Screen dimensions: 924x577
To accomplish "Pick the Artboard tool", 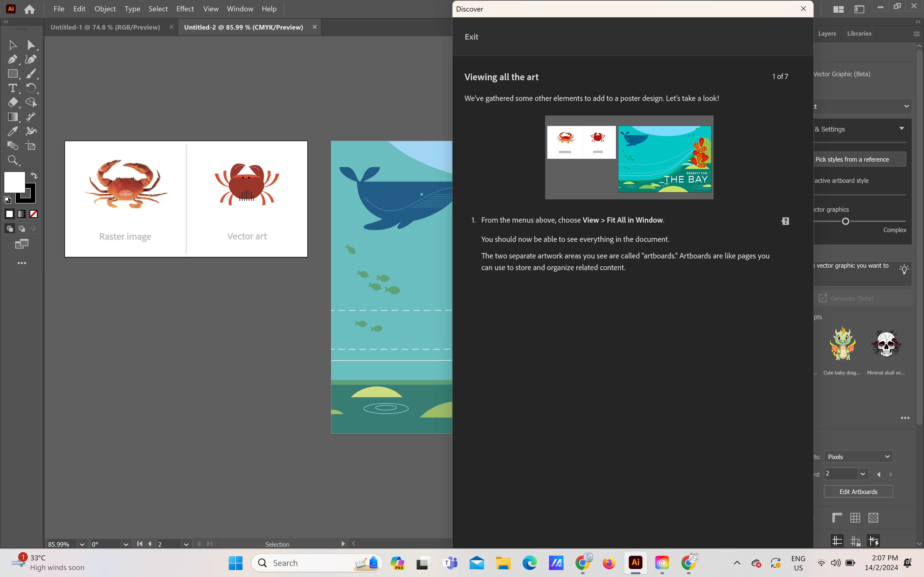I will pyautogui.click(x=31, y=146).
